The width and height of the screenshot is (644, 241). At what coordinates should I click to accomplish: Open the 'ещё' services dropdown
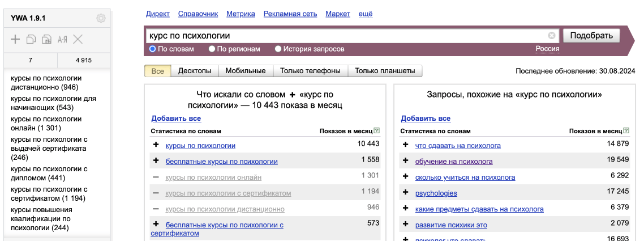tap(366, 14)
